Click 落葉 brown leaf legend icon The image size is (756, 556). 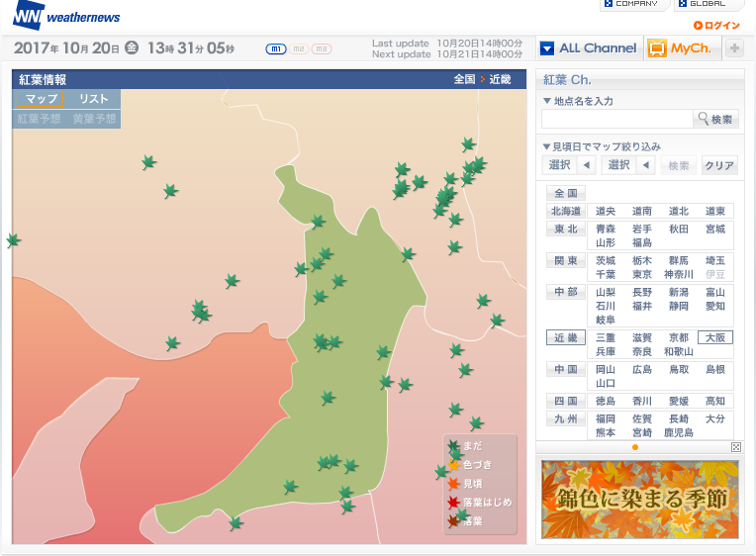[x=453, y=520]
